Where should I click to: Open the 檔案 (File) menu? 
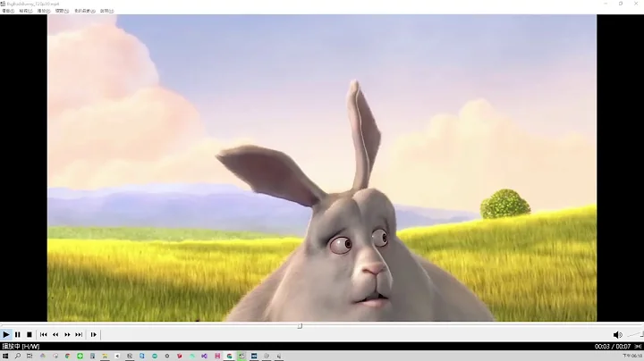click(x=8, y=11)
